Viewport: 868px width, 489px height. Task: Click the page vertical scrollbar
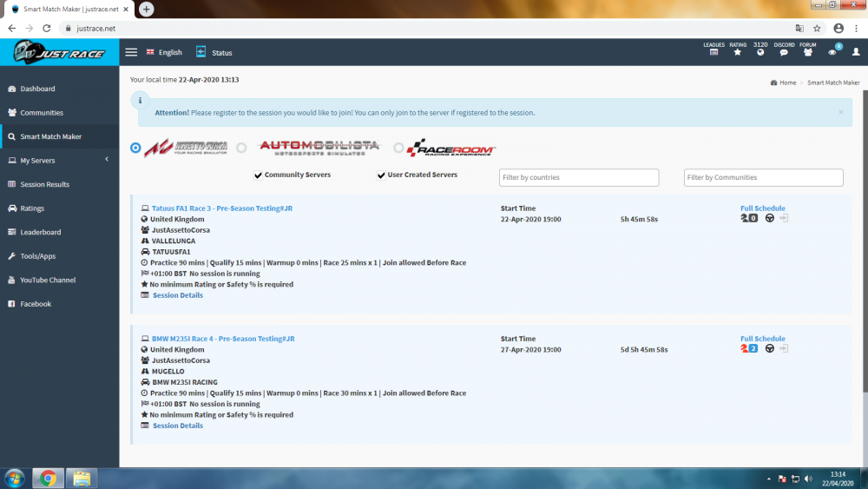(865, 241)
